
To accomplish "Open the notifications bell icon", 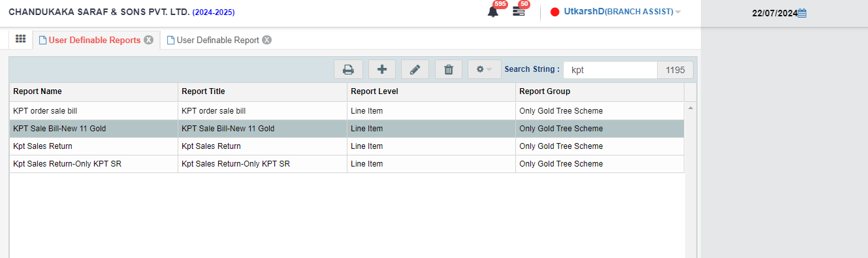I will [493, 12].
